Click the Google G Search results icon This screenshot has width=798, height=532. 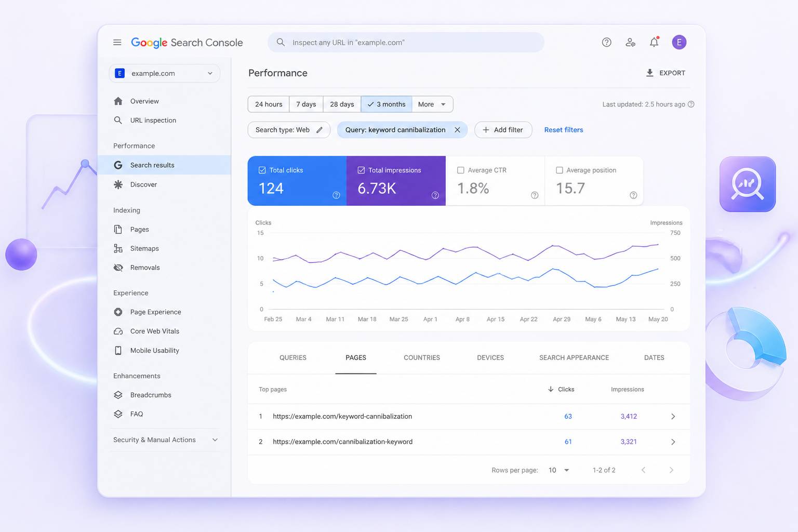118,165
